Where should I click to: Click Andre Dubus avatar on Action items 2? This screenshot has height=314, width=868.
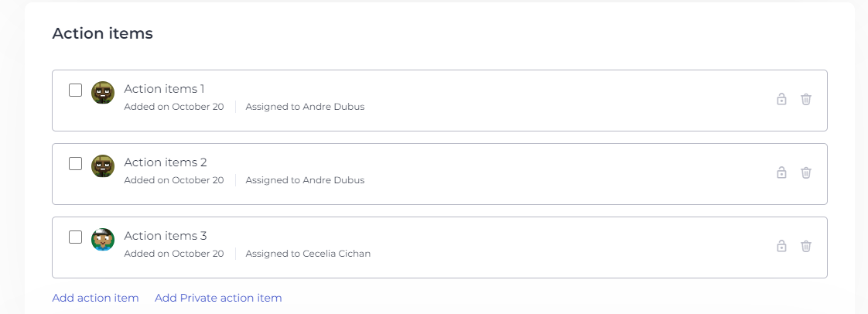pyautogui.click(x=103, y=166)
